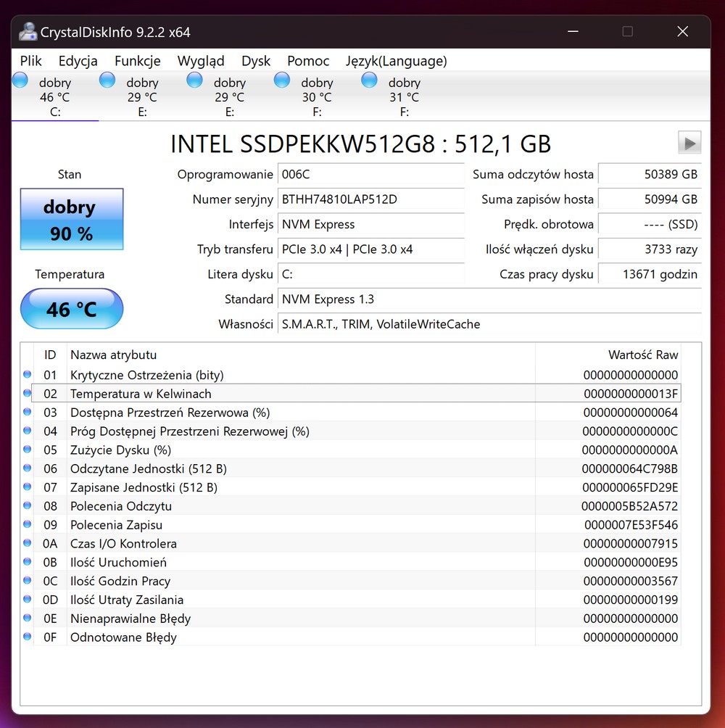This screenshot has height=728, width=725.
Task: Click the status orb for 0B Ilość Uruchomień
Action: (28, 562)
